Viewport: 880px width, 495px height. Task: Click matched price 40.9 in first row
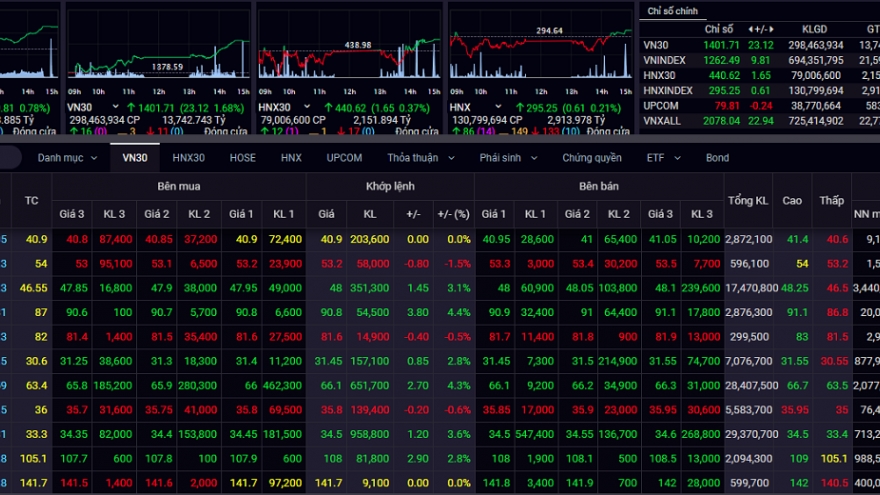click(331, 239)
